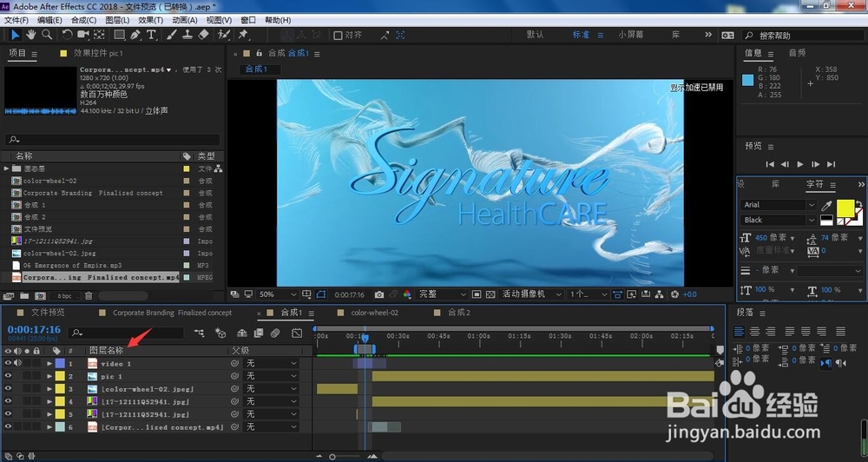
Task: Open the Arial font family dropdown
Action: (x=778, y=205)
